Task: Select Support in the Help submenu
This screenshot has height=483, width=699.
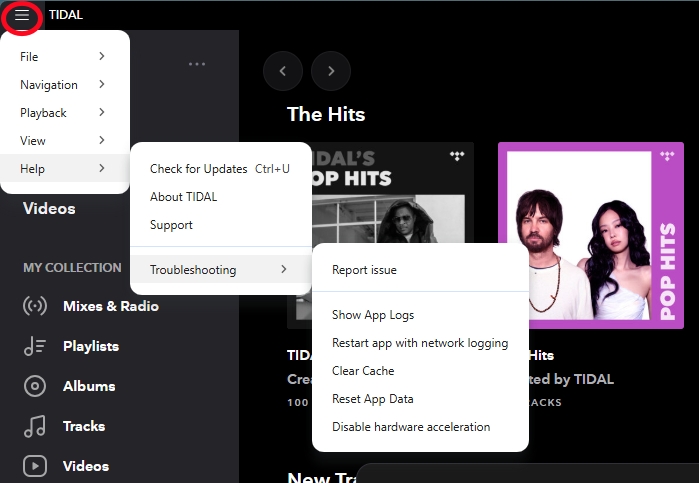Action: coord(221,225)
